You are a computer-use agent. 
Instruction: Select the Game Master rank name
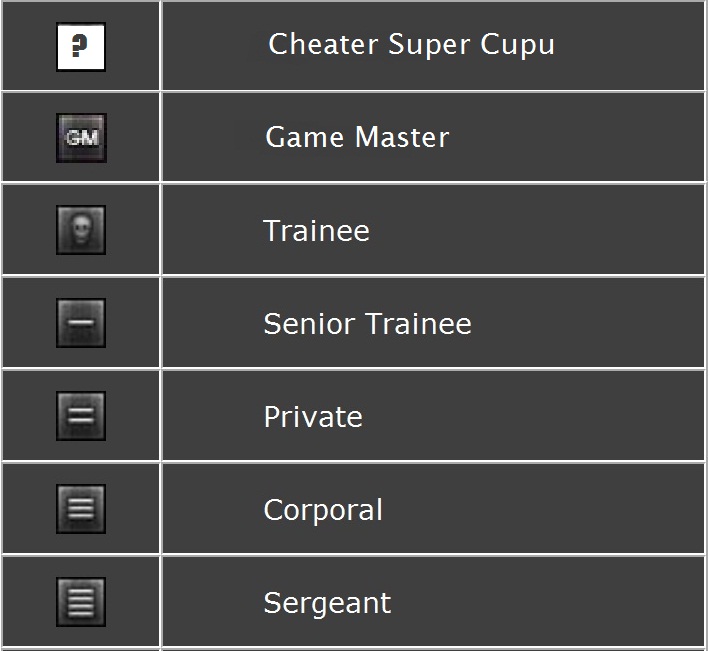click(357, 138)
